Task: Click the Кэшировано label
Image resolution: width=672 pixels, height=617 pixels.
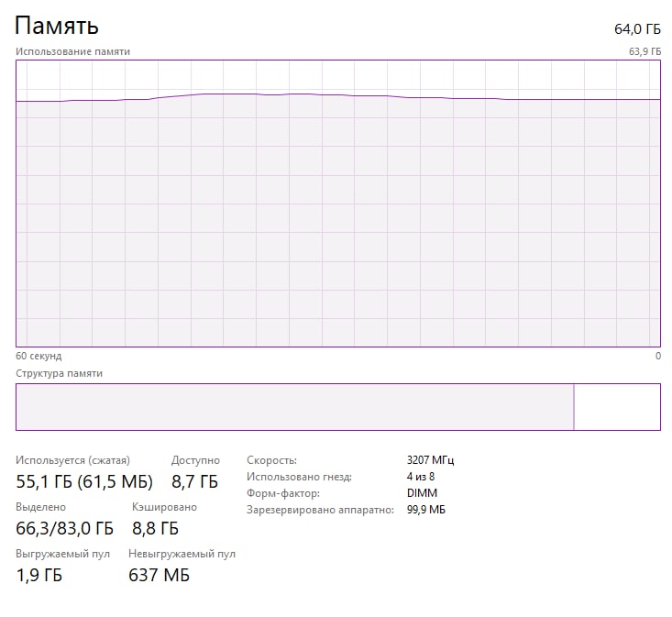Action: [165, 507]
